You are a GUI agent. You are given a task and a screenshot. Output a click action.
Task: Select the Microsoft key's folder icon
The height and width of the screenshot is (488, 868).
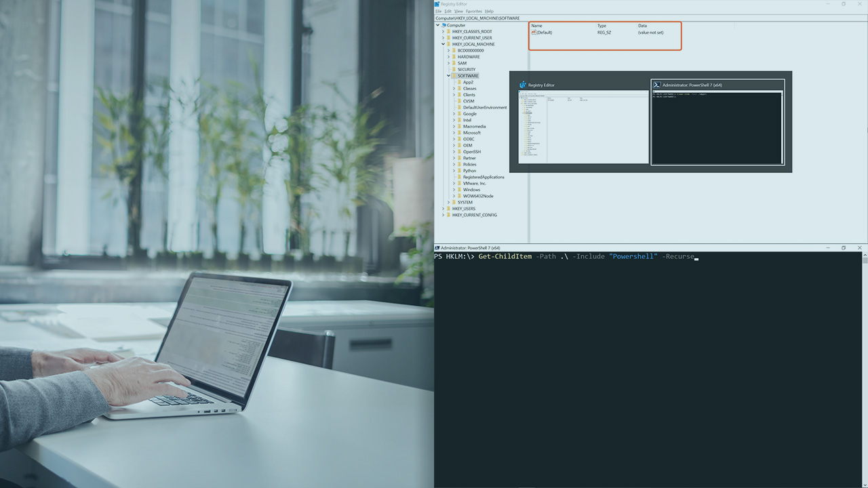tap(459, 133)
